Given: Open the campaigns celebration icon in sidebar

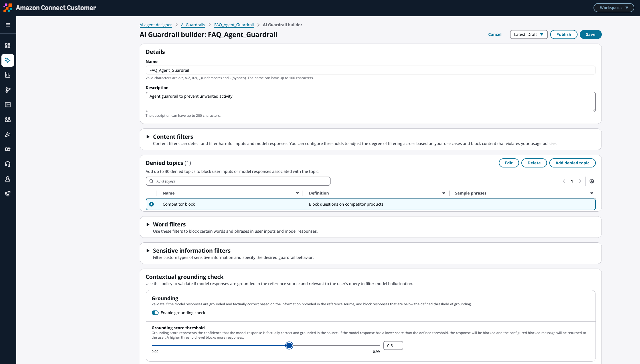Looking at the screenshot, I should 8,134.
